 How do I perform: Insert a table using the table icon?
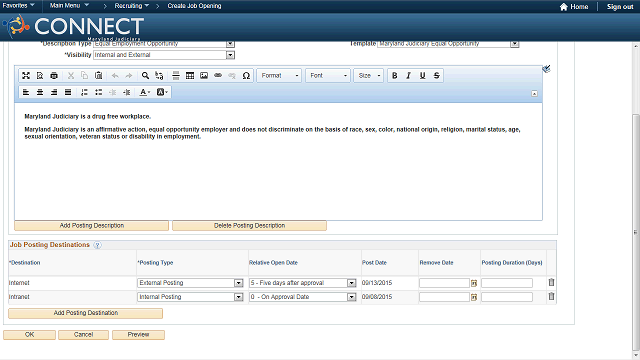[190, 76]
